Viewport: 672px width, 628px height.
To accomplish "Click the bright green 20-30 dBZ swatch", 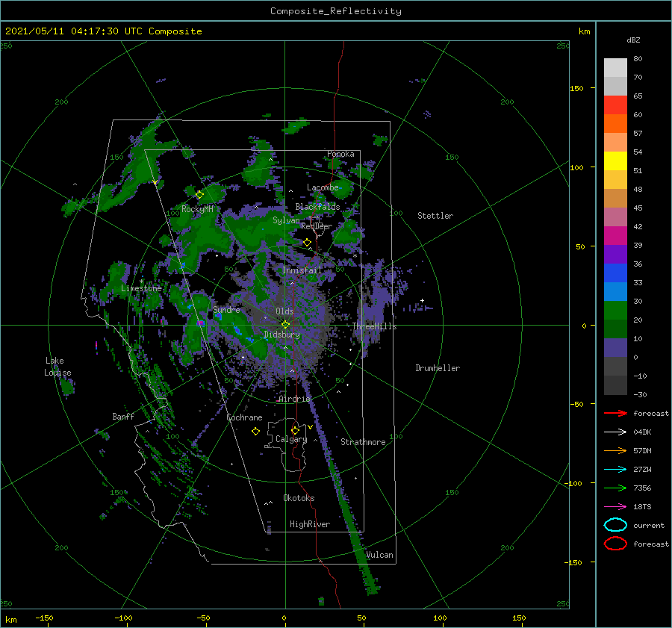I will (615, 311).
